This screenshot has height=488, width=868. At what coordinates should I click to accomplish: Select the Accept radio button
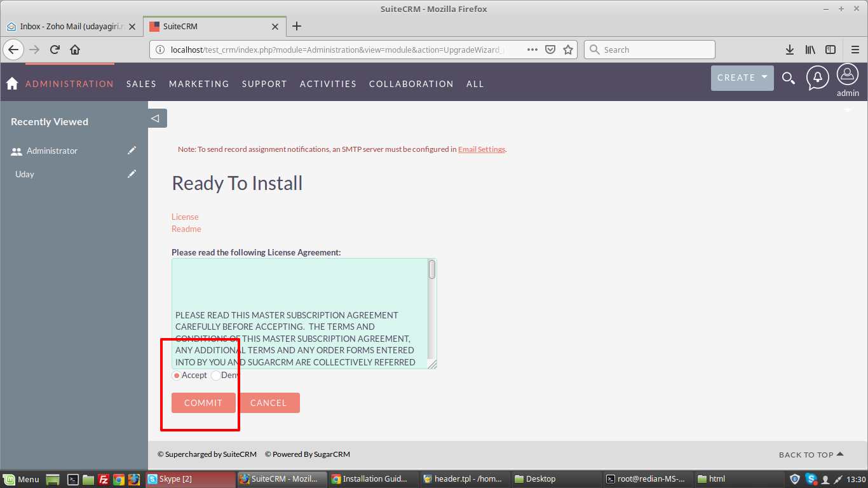pos(177,376)
